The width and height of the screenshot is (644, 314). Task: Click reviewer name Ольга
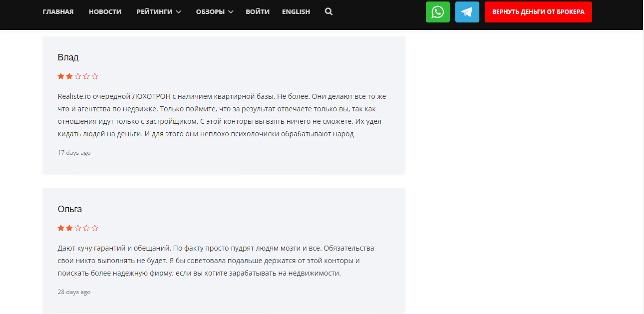pyautogui.click(x=70, y=209)
